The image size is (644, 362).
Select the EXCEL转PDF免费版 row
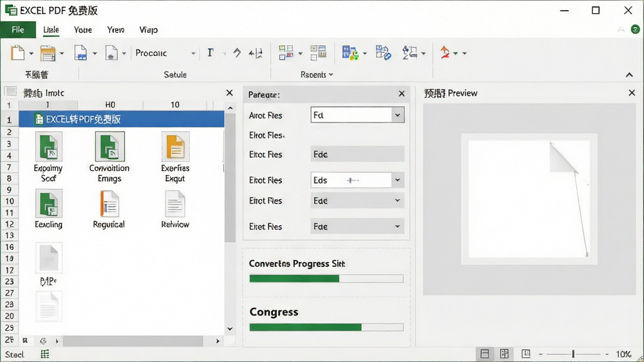click(x=121, y=119)
